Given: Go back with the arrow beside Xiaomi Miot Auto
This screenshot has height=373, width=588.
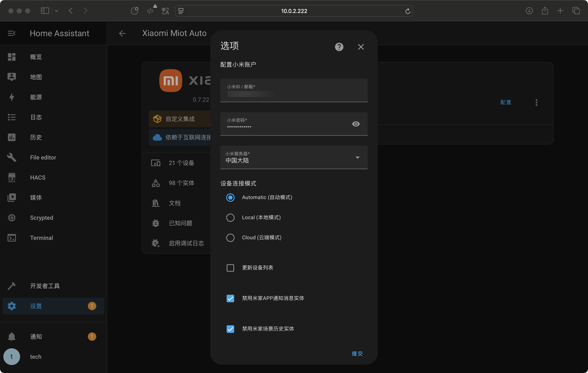Looking at the screenshot, I should (122, 33).
